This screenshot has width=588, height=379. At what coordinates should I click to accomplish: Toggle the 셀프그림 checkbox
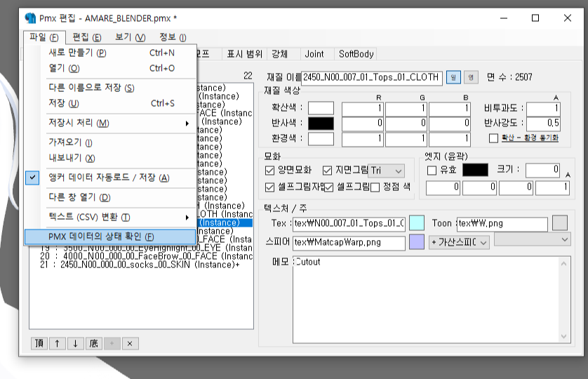click(x=329, y=187)
